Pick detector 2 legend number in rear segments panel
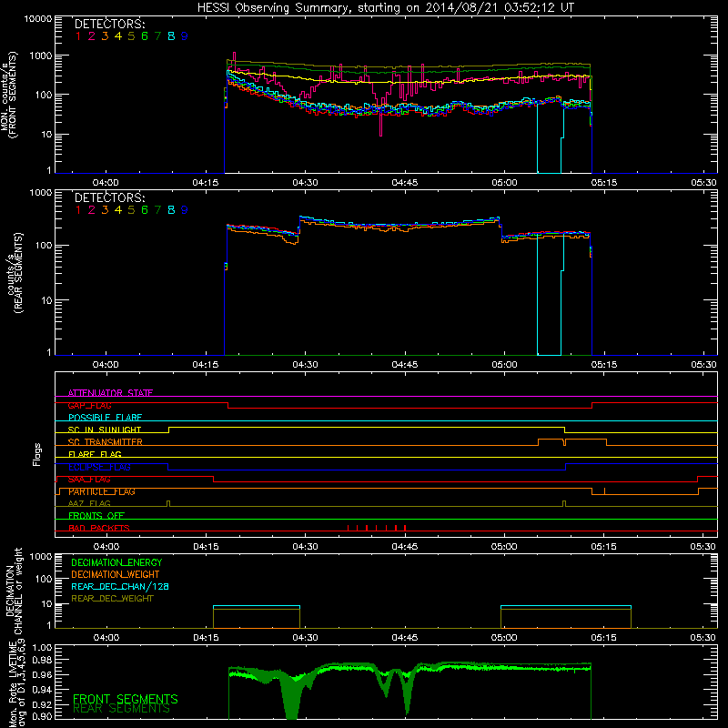 click(x=92, y=210)
